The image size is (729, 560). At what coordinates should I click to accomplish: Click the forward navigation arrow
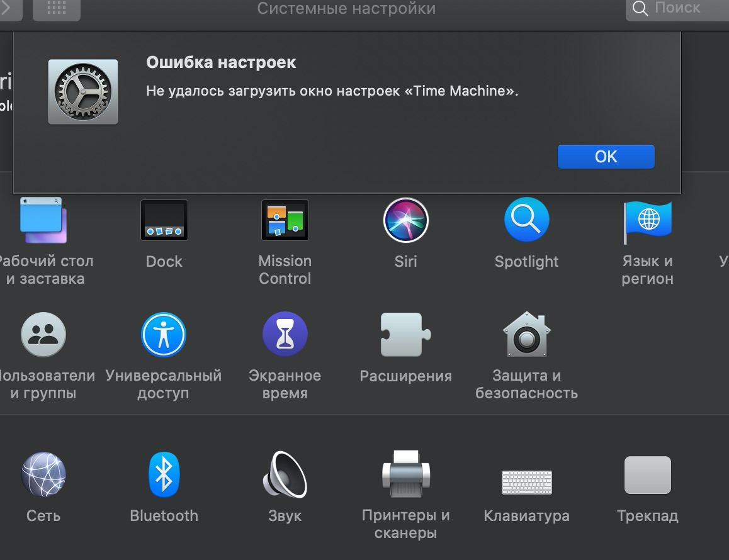click(7, 8)
